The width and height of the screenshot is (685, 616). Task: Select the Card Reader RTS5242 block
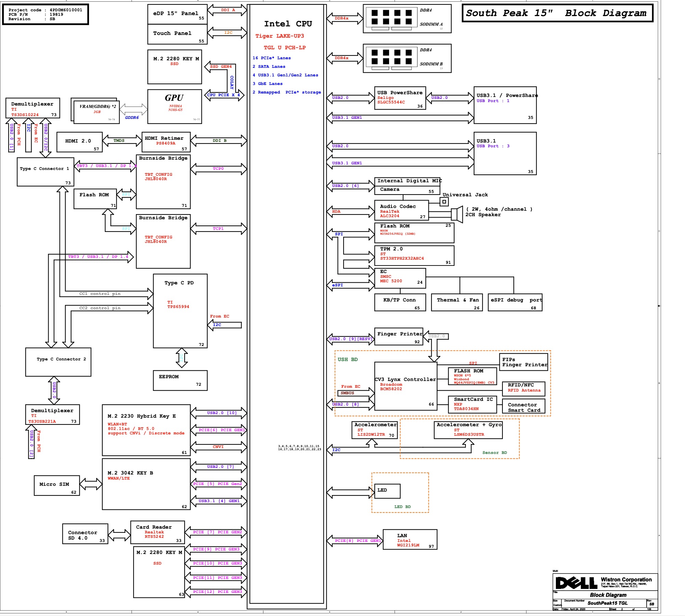point(157,532)
